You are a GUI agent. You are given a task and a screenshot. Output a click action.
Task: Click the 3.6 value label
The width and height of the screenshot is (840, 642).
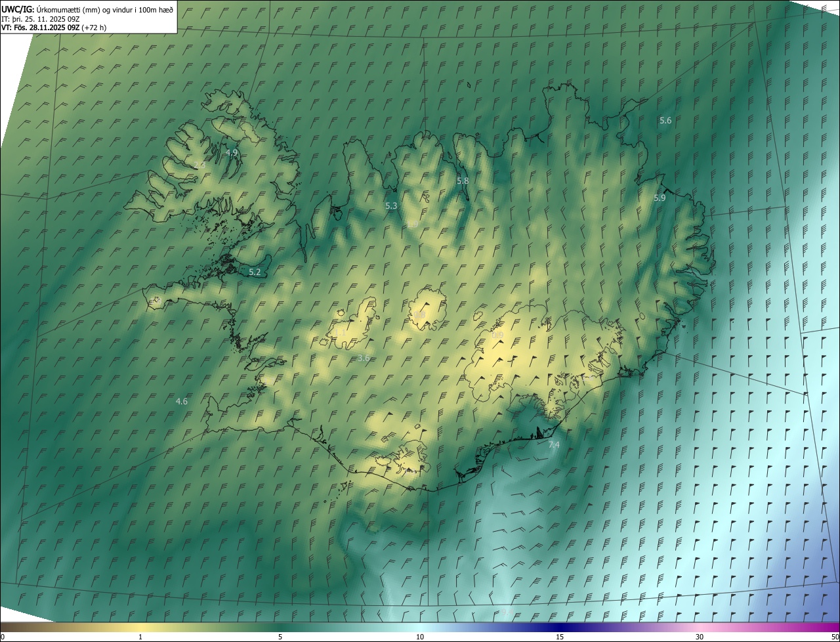364,358
